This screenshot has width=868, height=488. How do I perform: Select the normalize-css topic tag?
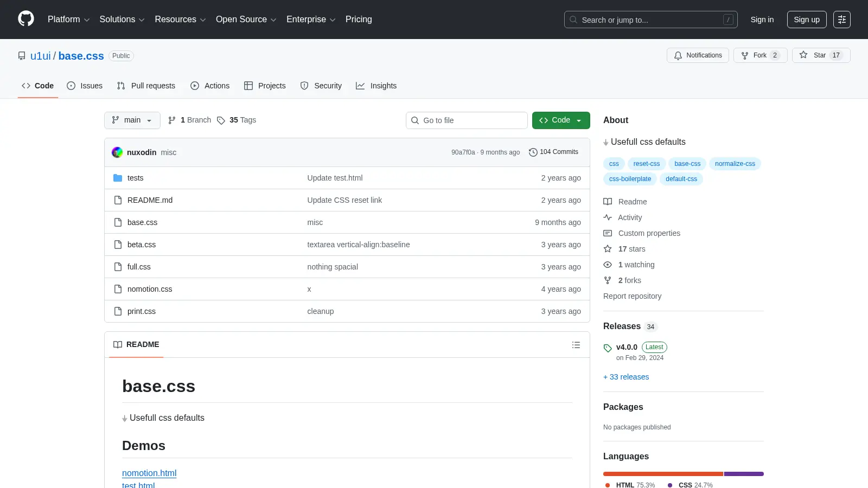pos(735,164)
